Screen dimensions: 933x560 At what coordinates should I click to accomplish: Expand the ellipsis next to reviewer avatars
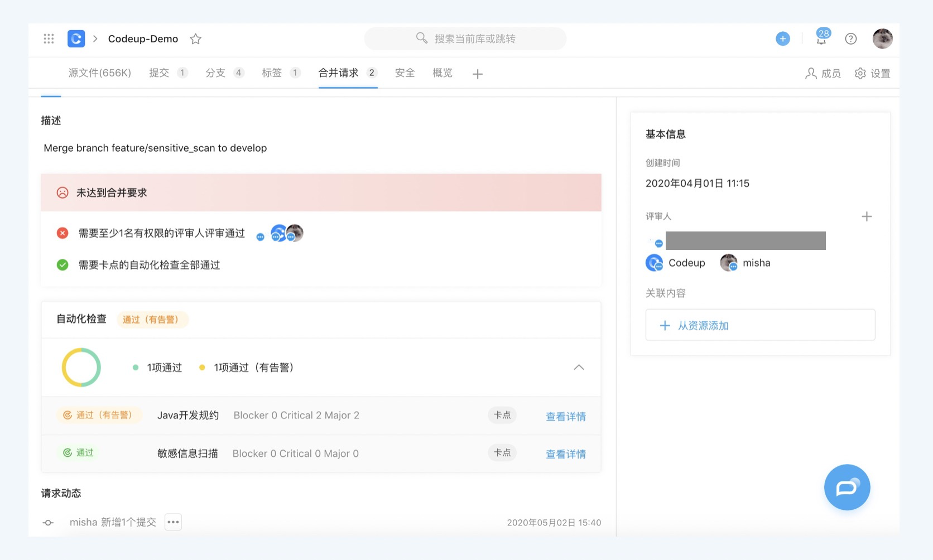[259, 236]
